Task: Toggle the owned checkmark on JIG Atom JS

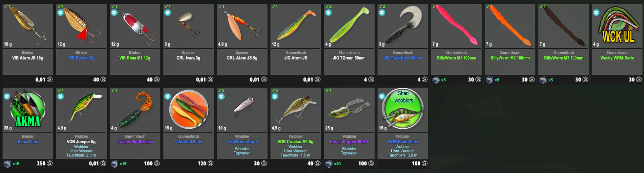Action: [x=274, y=6]
